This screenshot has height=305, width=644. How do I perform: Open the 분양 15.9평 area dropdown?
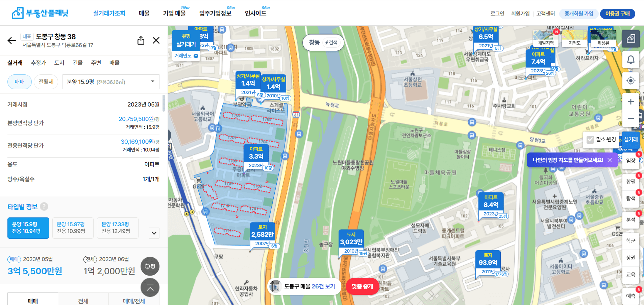(111, 82)
